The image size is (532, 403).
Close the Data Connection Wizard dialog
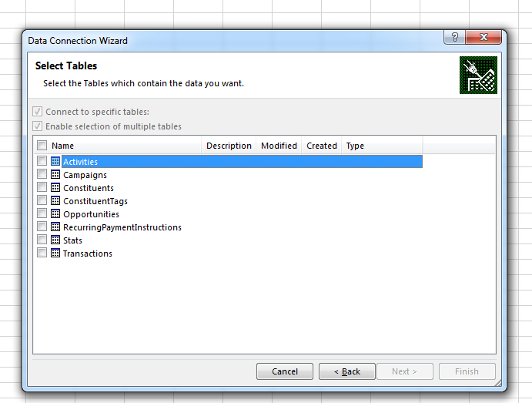click(483, 37)
